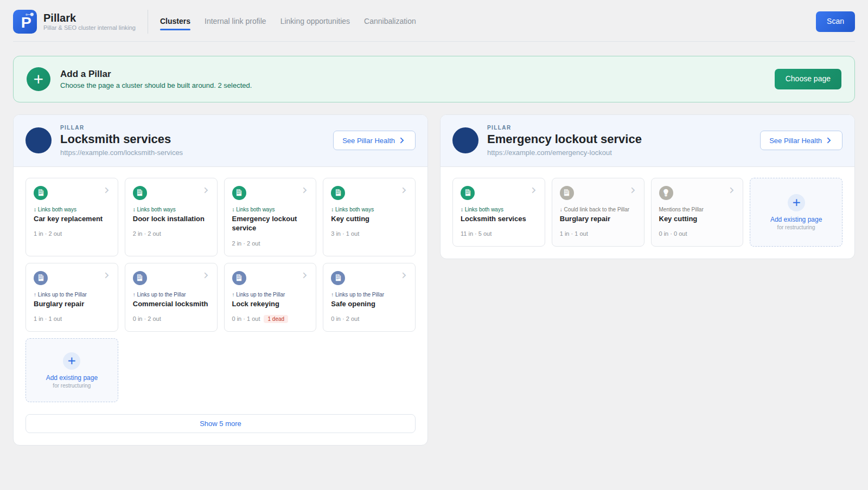Click Add existing page link under Locksmith services

(x=72, y=378)
